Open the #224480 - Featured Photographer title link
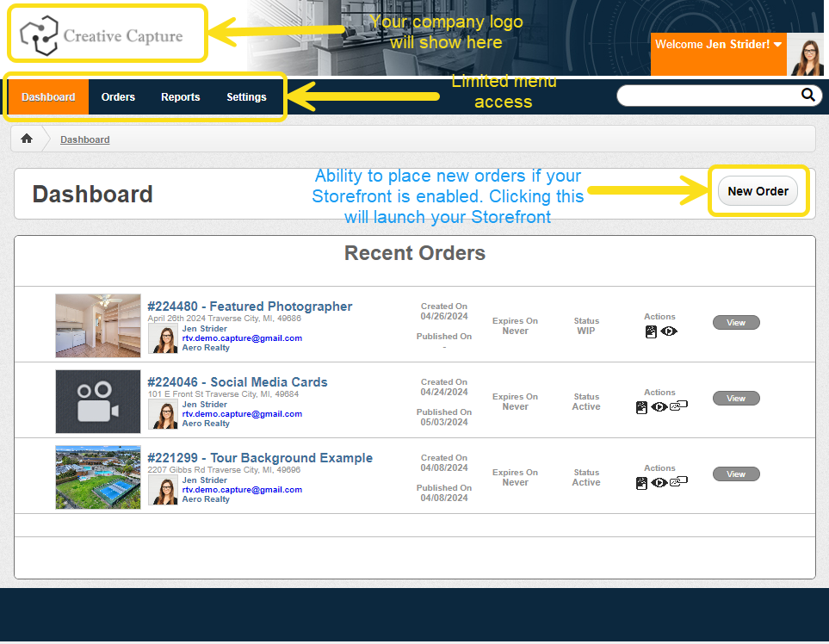Screen dimensions: 829x644 click(x=250, y=307)
